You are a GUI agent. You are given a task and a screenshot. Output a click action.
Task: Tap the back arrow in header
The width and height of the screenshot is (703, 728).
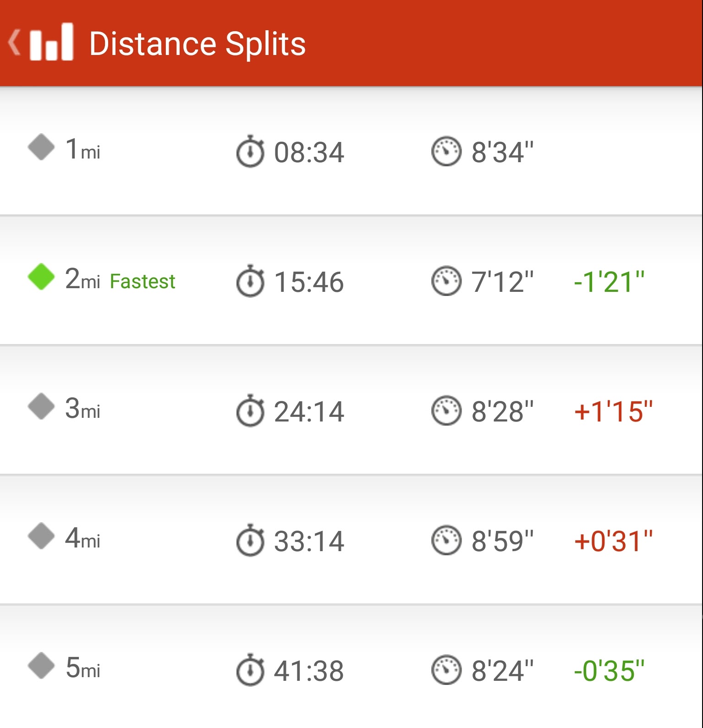click(14, 43)
